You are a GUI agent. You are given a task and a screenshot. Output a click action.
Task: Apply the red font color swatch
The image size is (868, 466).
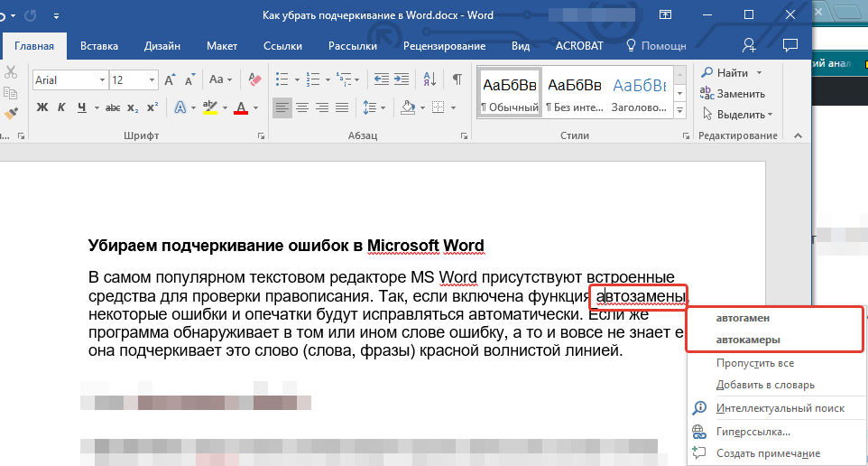tap(241, 107)
